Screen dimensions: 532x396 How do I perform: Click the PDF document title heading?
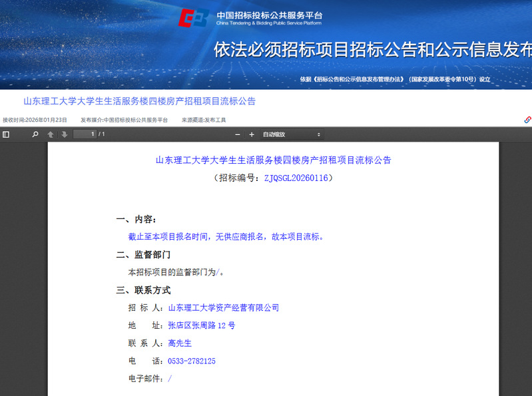tap(273, 160)
